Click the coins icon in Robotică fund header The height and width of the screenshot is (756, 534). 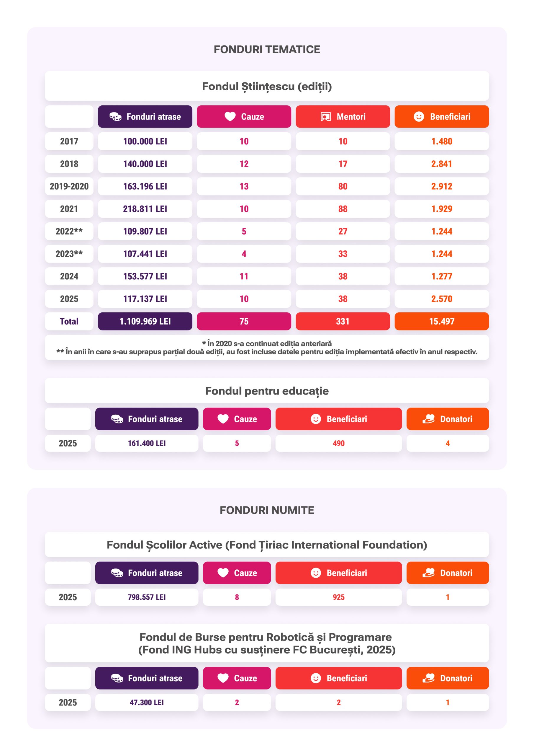(x=117, y=678)
